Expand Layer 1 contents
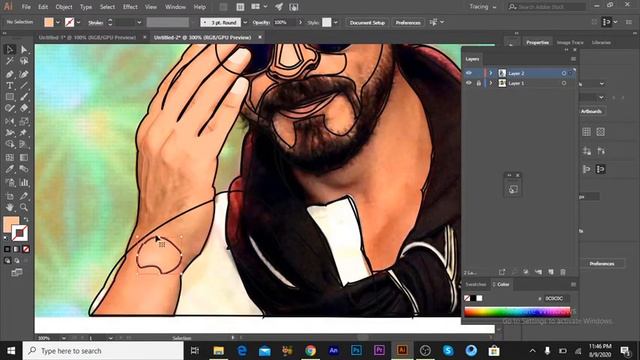 click(x=491, y=83)
